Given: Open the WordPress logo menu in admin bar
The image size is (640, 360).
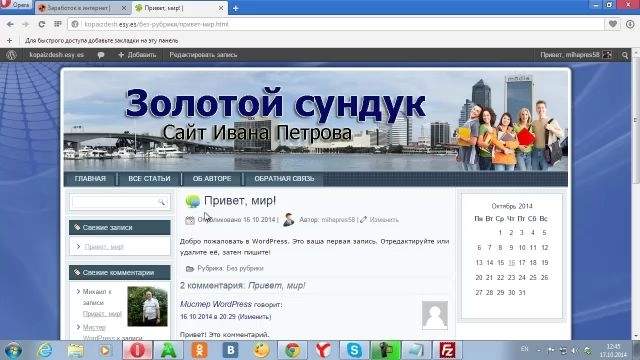Looking at the screenshot, I should 11,55.
